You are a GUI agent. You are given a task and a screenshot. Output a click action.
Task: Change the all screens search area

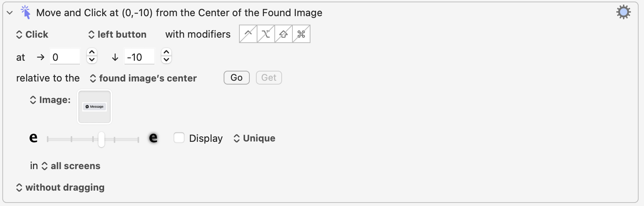pos(71,166)
